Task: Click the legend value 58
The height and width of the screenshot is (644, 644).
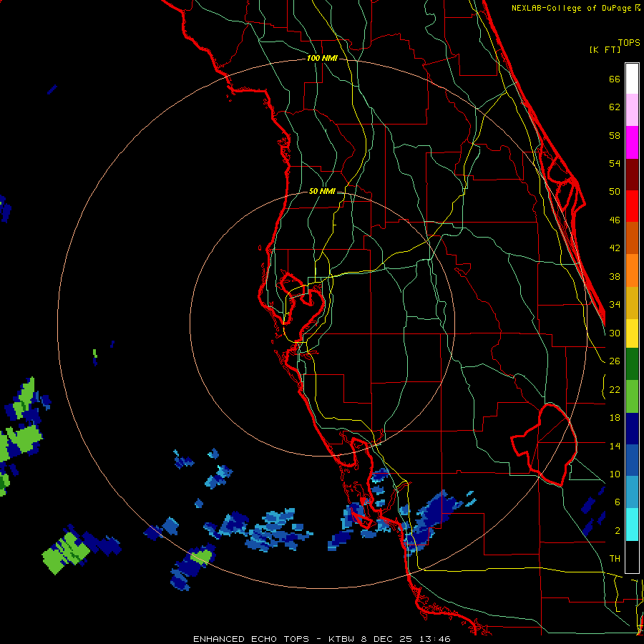Action: coord(615,135)
